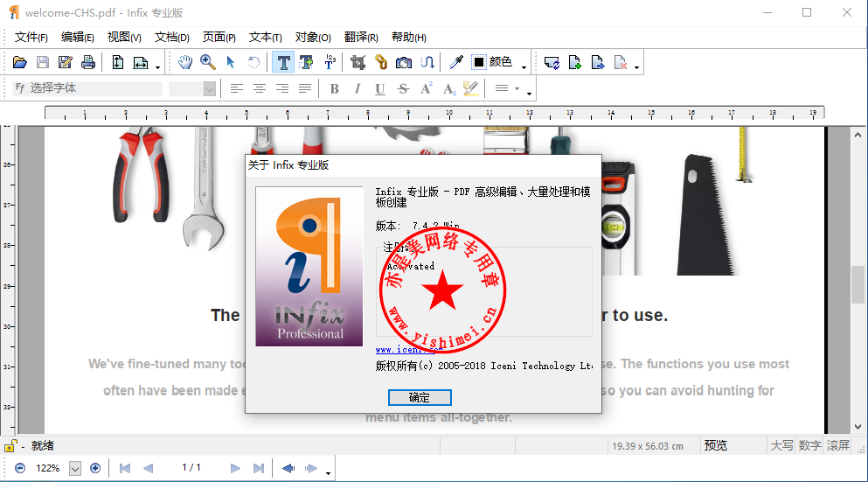Open the zoom percentage dropdown
This screenshot has height=482, width=868.
tap(74, 469)
